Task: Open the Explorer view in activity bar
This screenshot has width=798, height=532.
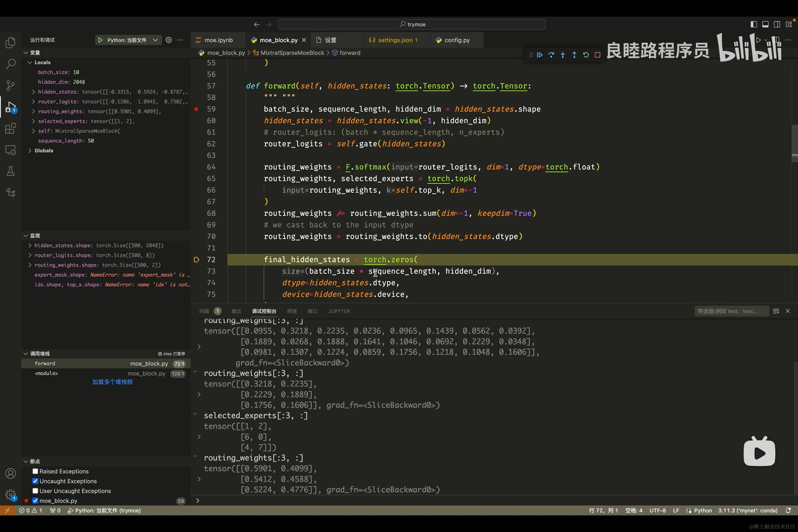Action: click(10, 43)
